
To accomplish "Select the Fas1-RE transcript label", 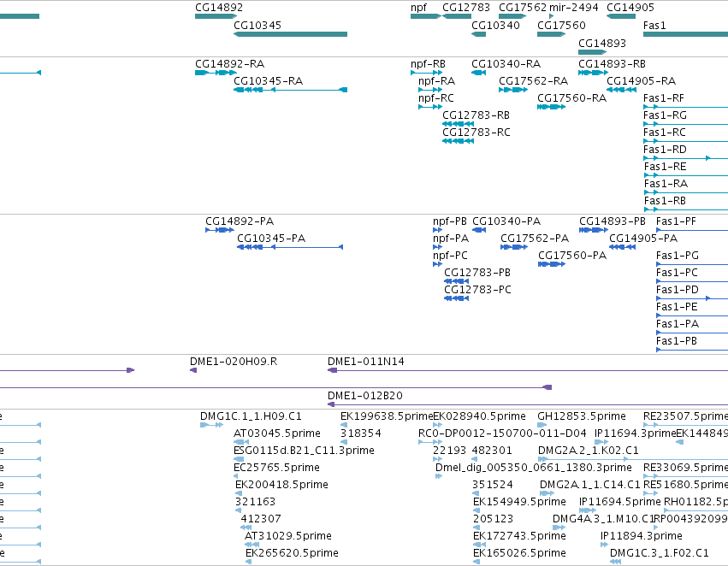I will click(665, 167).
